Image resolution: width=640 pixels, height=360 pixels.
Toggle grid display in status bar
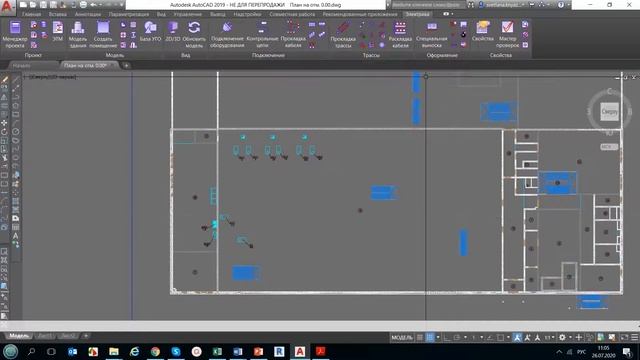(420, 337)
